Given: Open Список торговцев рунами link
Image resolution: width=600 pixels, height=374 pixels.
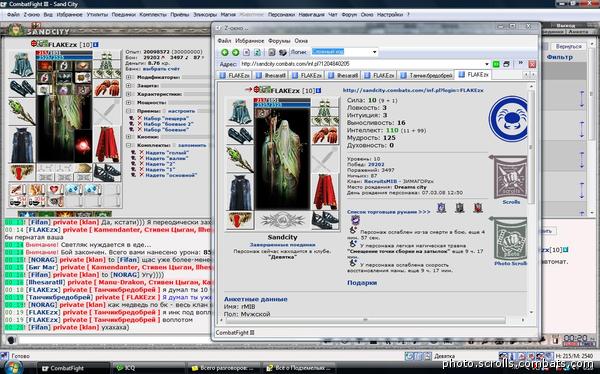Looking at the screenshot, I should (388, 212).
